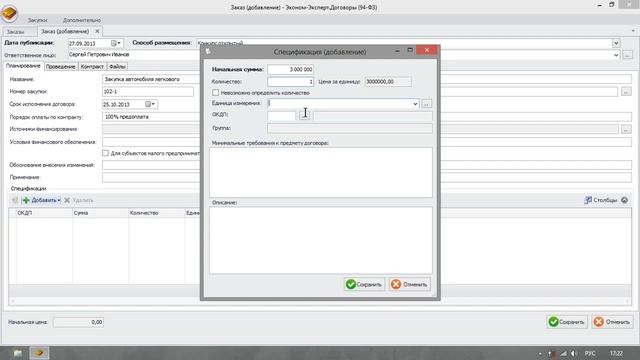
Task: Click the Минимальные требования к предмету договора text area
Action: pos(321,172)
